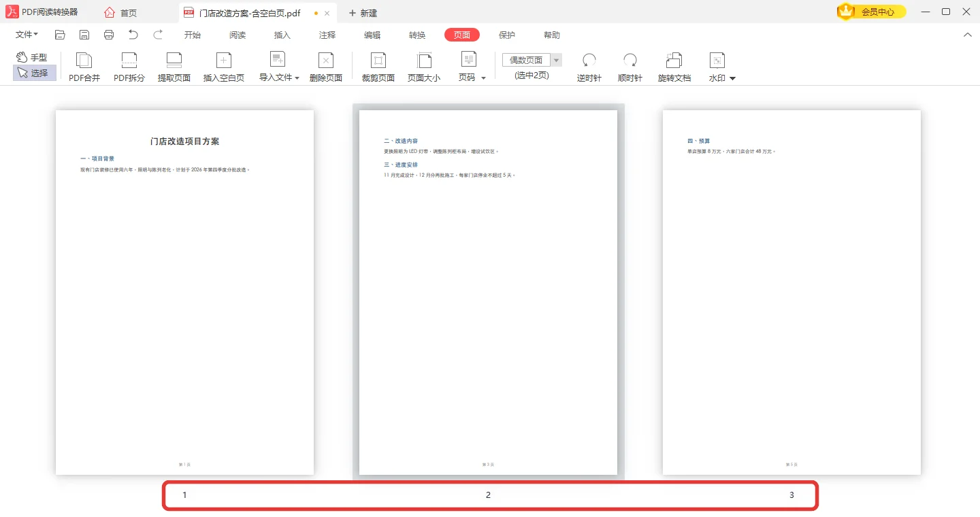This screenshot has width=980, height=517.
Task: Open the 帮助 help tab
Action: pos(552,35)
